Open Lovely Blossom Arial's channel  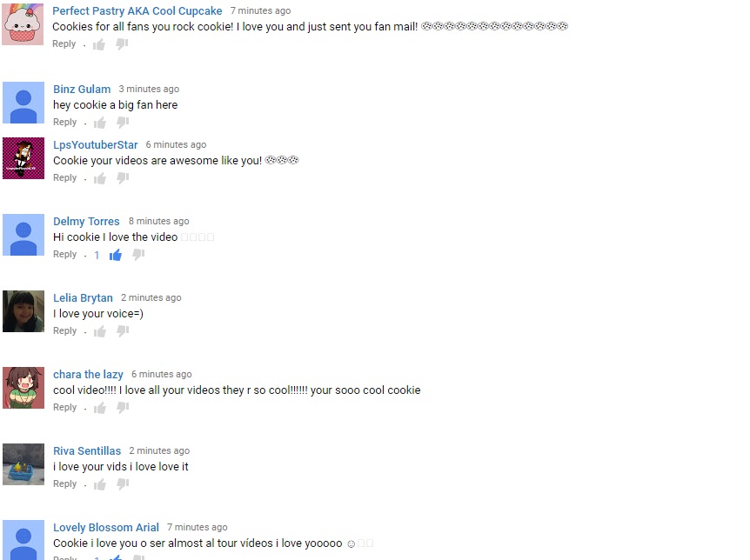(105, 527)
